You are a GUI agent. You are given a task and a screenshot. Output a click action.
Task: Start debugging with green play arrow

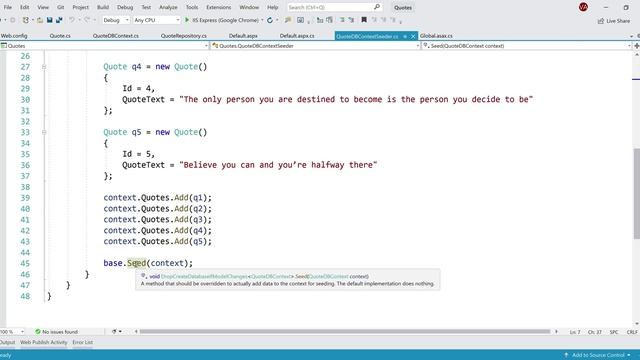pyautogui.click(x=187, y=20)
